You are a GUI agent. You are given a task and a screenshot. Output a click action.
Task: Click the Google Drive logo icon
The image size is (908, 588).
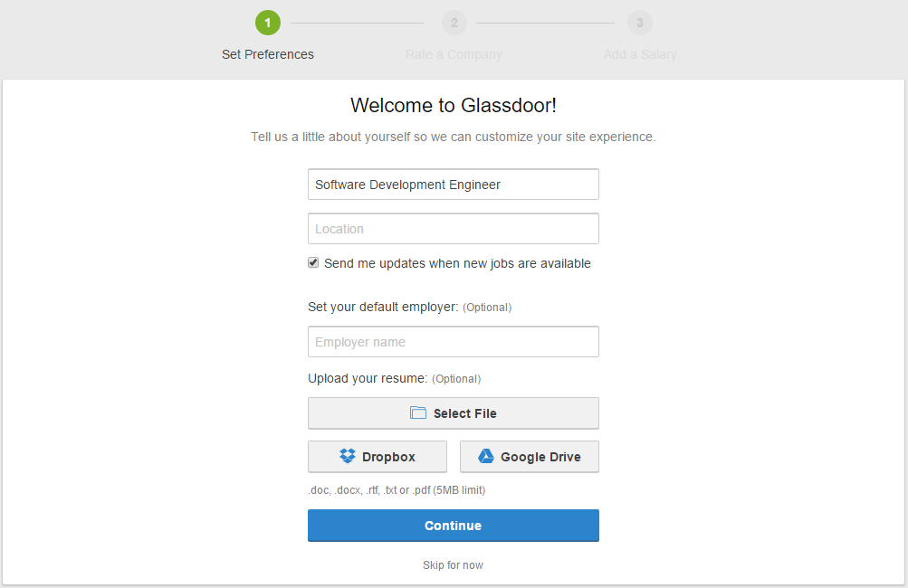coord(486,457)
